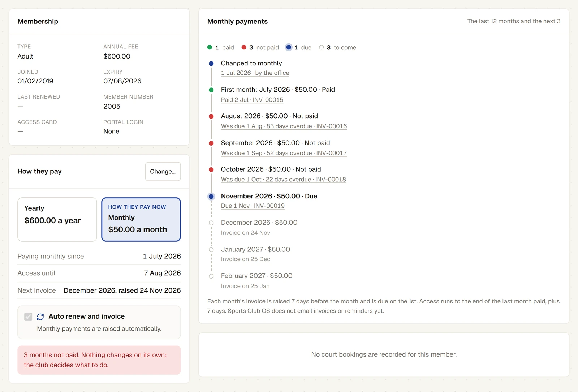Click the annual fee value $600.00

(117, 56)
